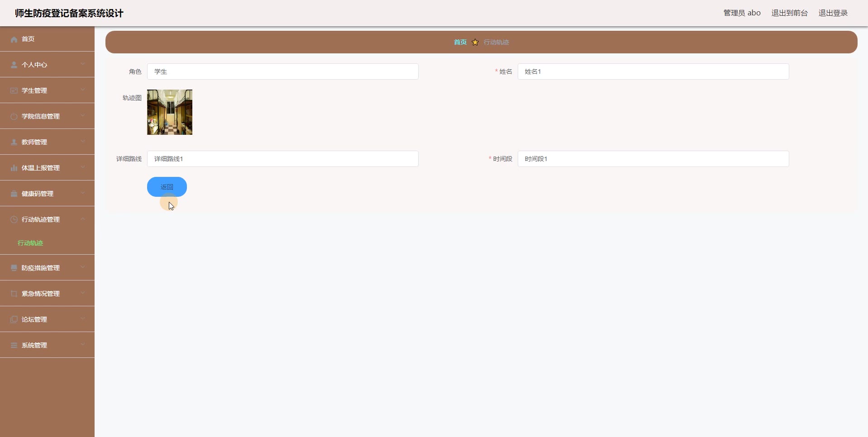Open the 个人中心 menu item
Viewport: 868px width, 437px height.
[x=47, y=65]
